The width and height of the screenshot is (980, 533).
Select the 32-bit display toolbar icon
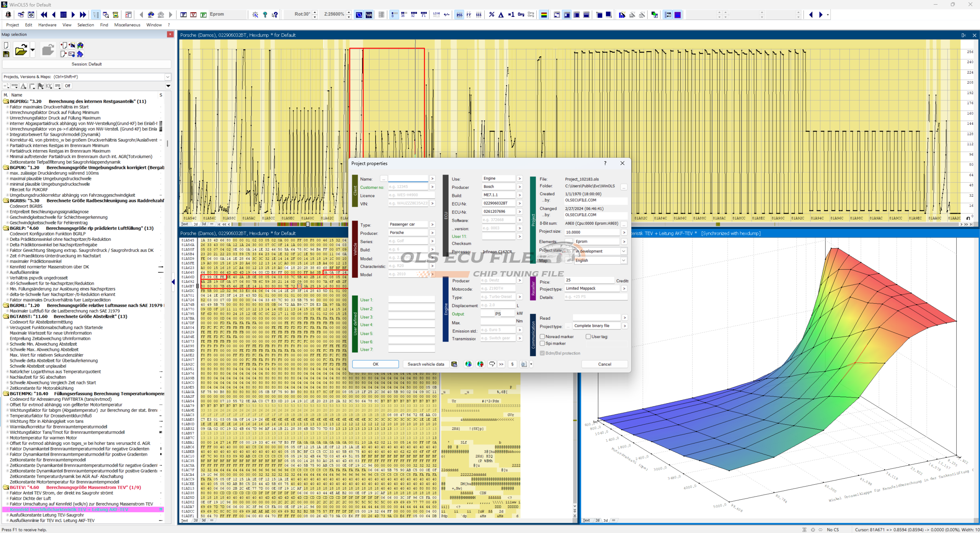click(x=413, y=15)
